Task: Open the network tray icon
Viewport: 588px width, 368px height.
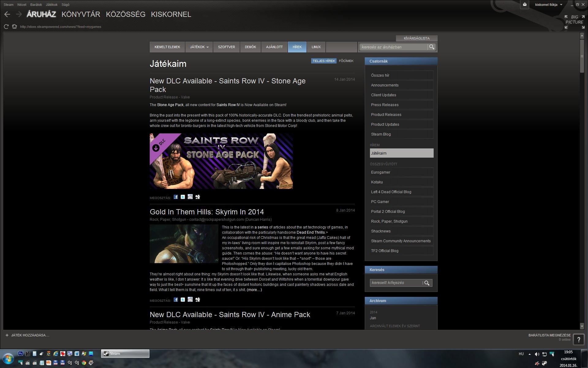Action: 544,354
